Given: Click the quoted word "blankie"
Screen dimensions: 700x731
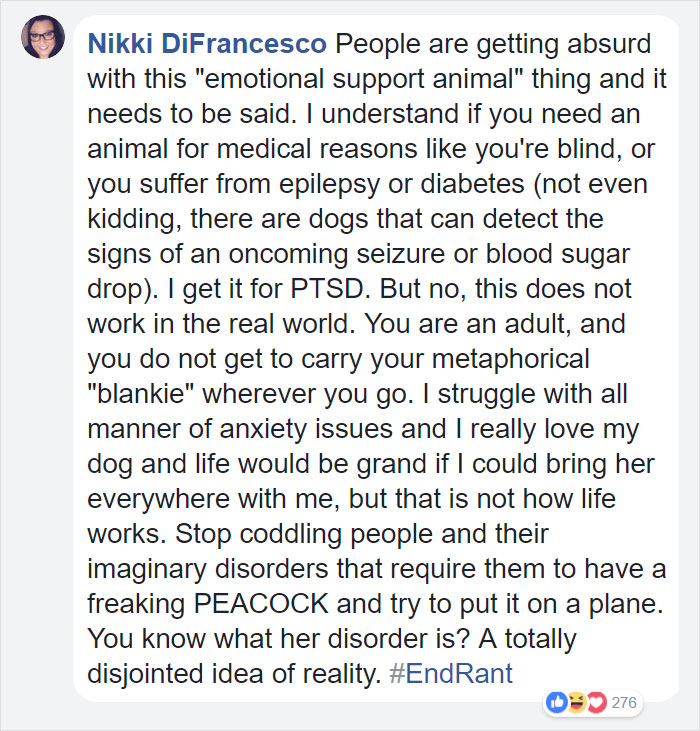Looking at the screenshot, I should tap(141, 393).
